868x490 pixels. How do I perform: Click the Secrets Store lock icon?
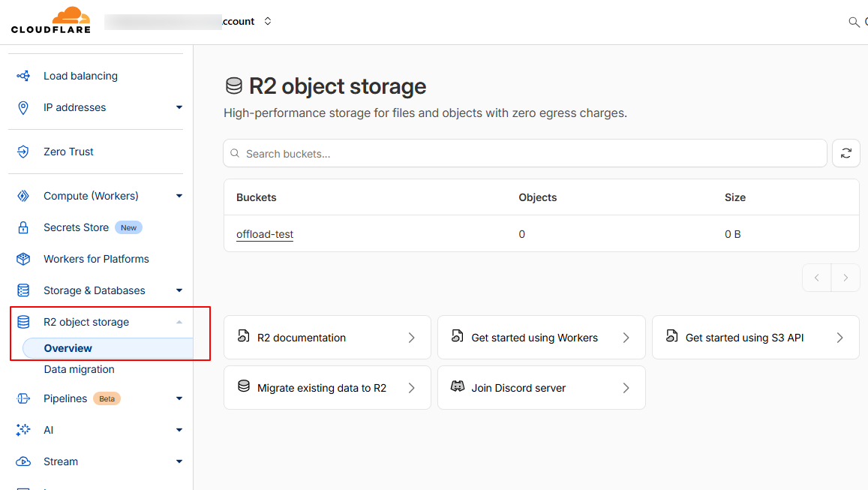(x=23, y=227)
